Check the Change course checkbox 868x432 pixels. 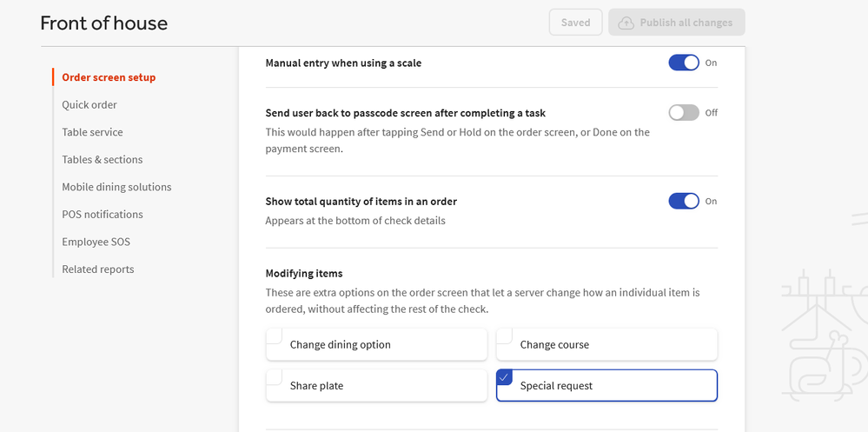click(x=505, y=336)
